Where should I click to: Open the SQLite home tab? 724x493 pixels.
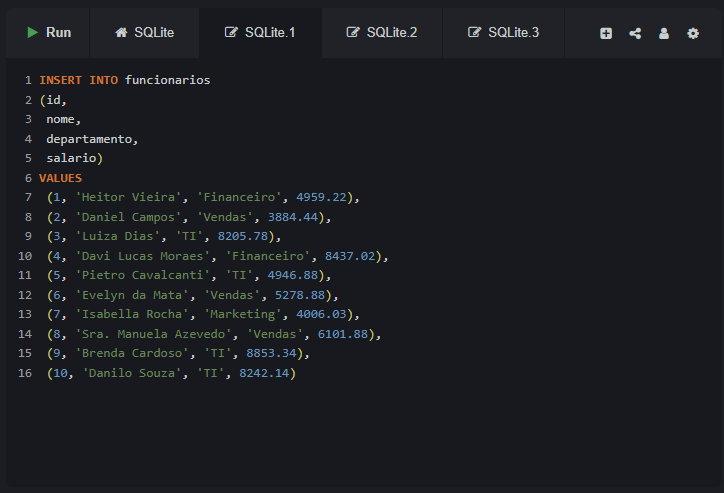tap(145, 33)
